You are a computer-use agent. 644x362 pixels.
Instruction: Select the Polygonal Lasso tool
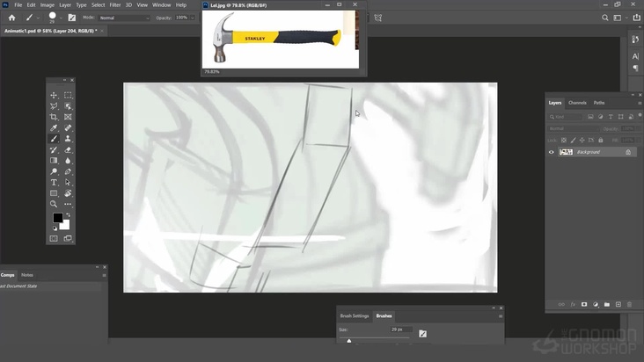pyautogui.click(x=54, y=106)
